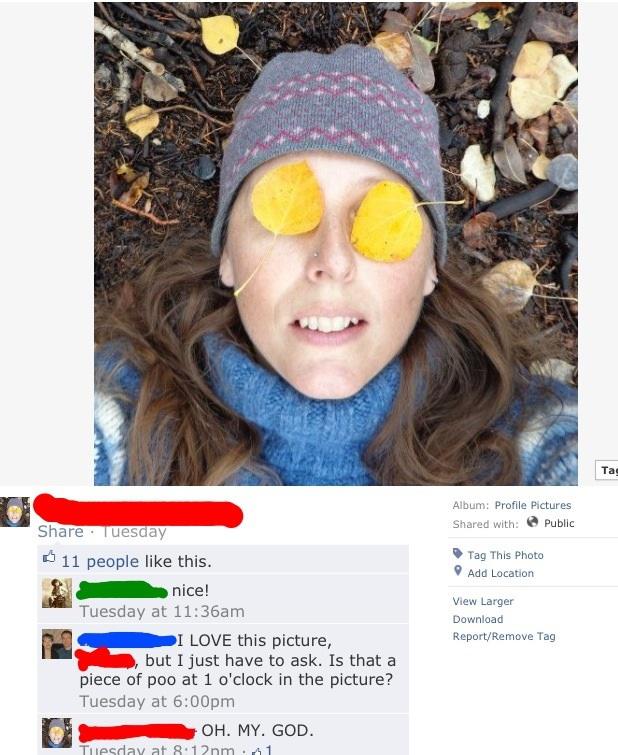Download the photo
The image size is (618, 755).
tap(478, 619)
